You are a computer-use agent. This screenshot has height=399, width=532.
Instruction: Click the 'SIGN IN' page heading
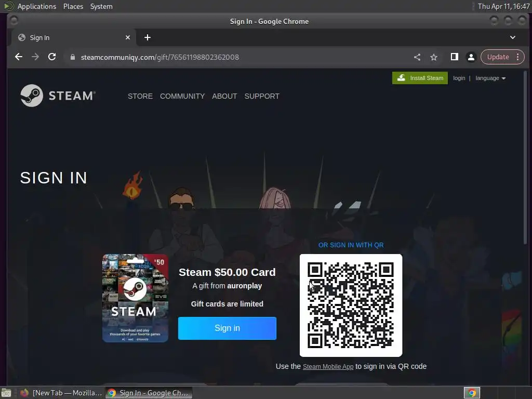pyautogui.click(x=54, y=178)
